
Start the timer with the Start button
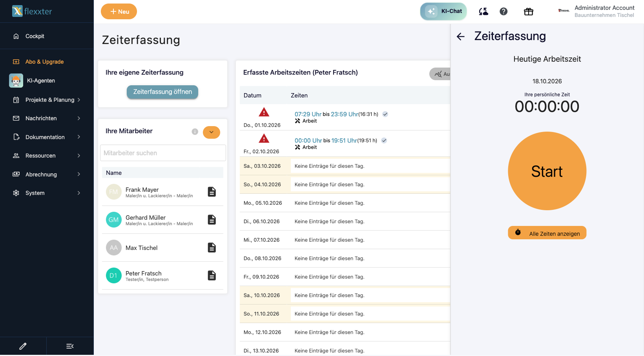click(547, 171)
